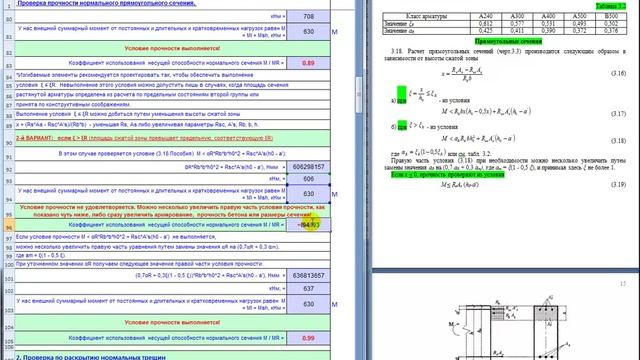
Task: Click the formula number (3.17) in the PDF
Action: pyautogui.click(x=618, y=113)
